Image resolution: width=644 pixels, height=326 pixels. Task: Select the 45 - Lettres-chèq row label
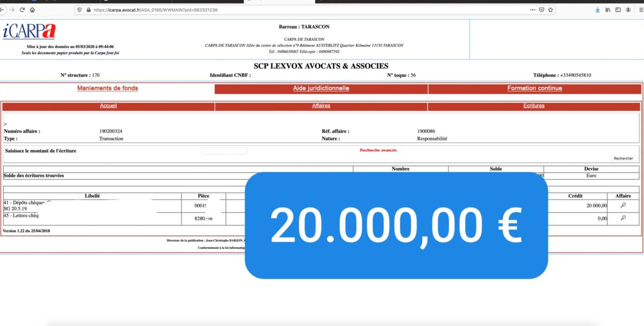(21, 216)
